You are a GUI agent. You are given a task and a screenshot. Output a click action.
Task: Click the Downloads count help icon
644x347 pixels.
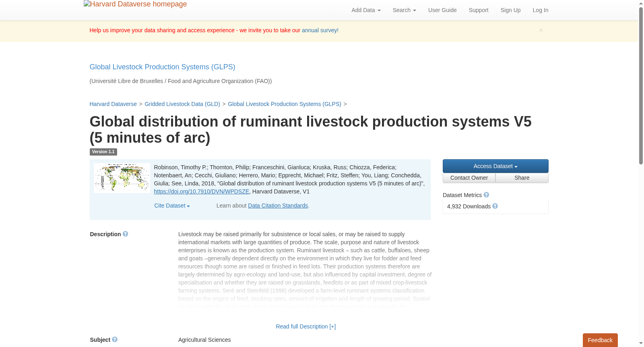495,206
